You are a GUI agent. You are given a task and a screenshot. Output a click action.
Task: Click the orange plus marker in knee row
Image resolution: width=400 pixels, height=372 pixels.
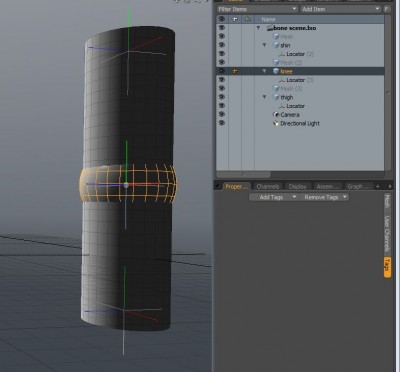pyautogui.click(x=235, y=71)
